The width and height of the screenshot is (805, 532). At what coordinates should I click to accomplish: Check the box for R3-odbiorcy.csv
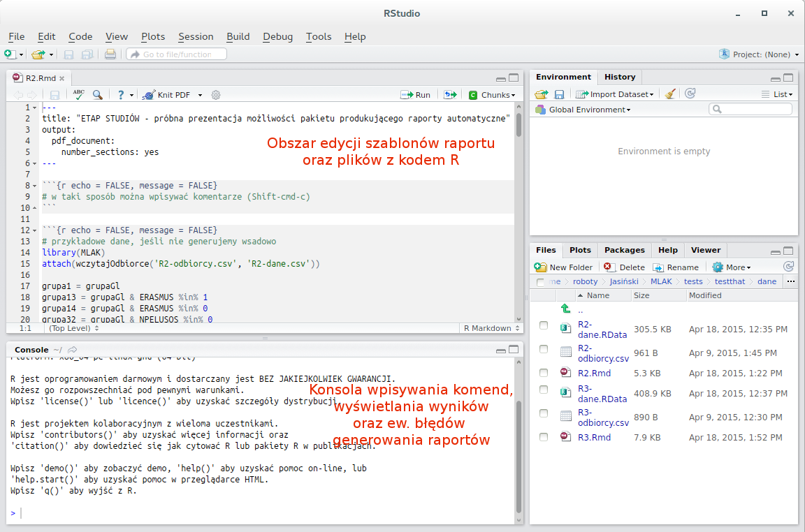tap(543, 413)
